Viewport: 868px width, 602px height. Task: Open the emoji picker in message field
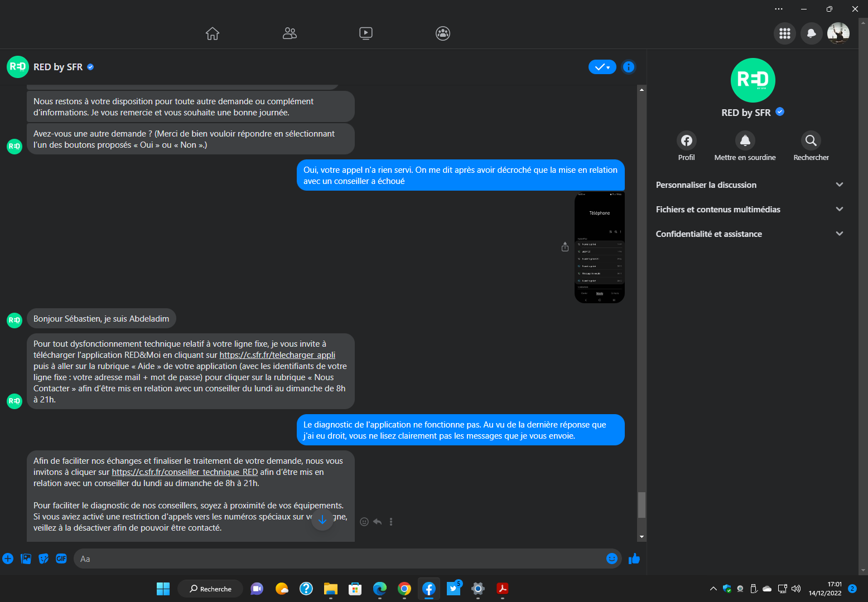click(612, 559)
